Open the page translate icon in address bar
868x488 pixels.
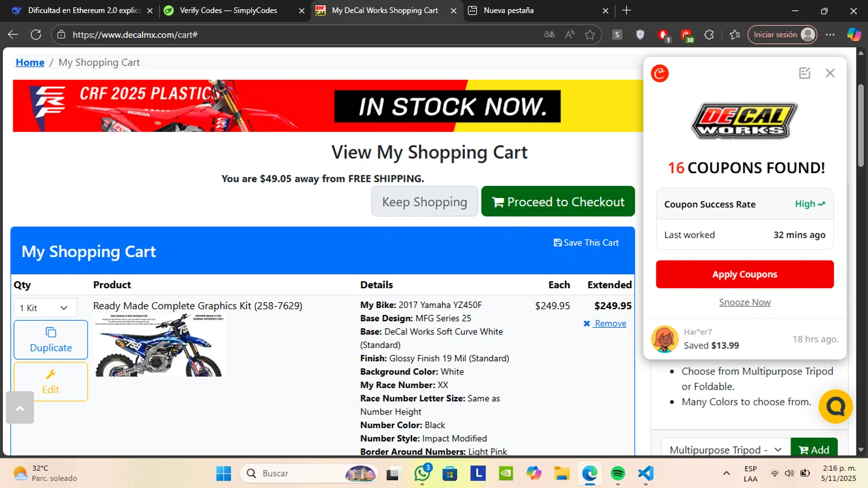pyautogui.click(x=549, y=35)
